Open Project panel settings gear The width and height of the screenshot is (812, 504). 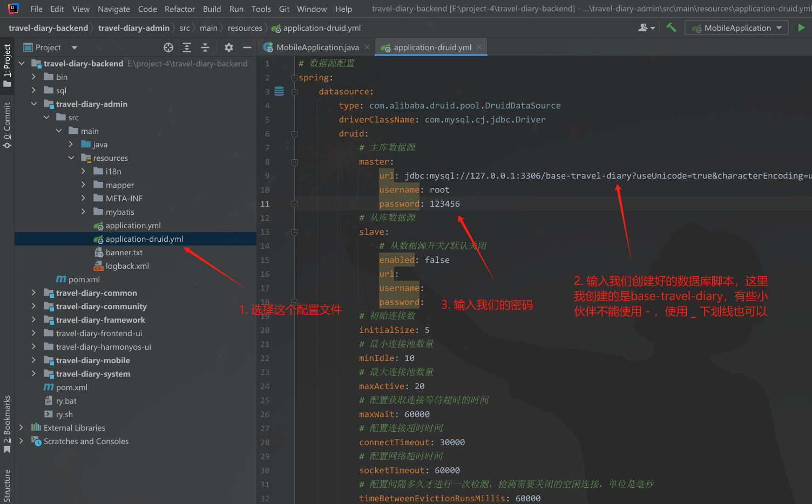click(229, 47)
